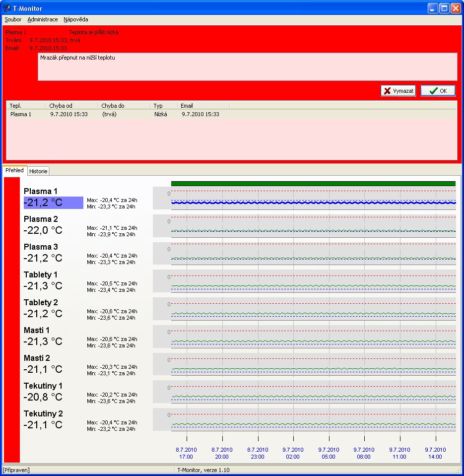Click the highlighted -21,2 °C Plasma 1 value

coord(54,203)
